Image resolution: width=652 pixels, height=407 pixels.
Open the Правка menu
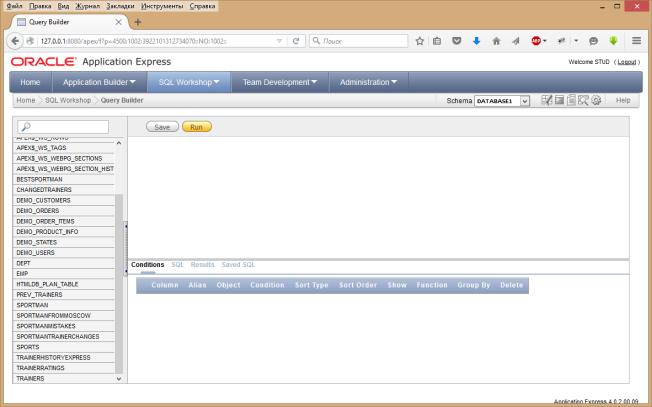(40, 6)
